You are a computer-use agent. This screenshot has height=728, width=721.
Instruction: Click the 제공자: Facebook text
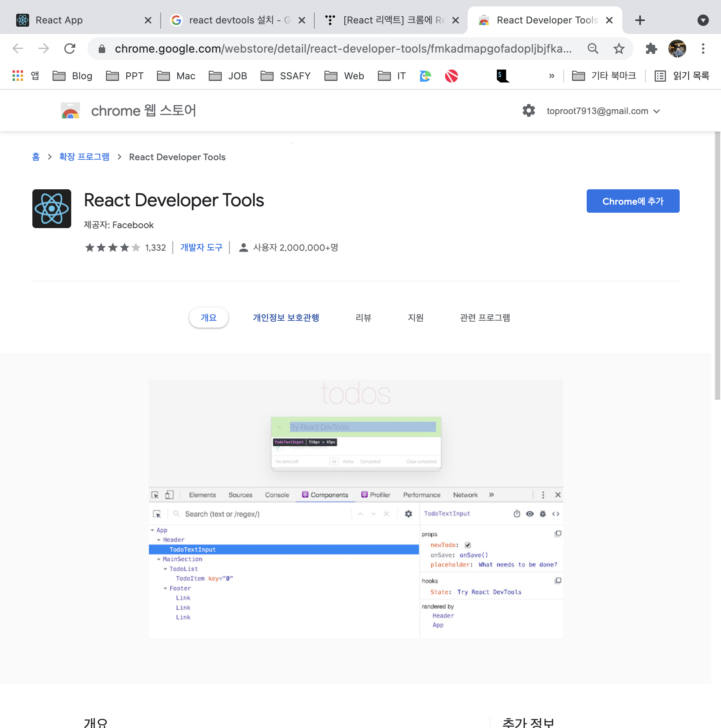(119, 225)
